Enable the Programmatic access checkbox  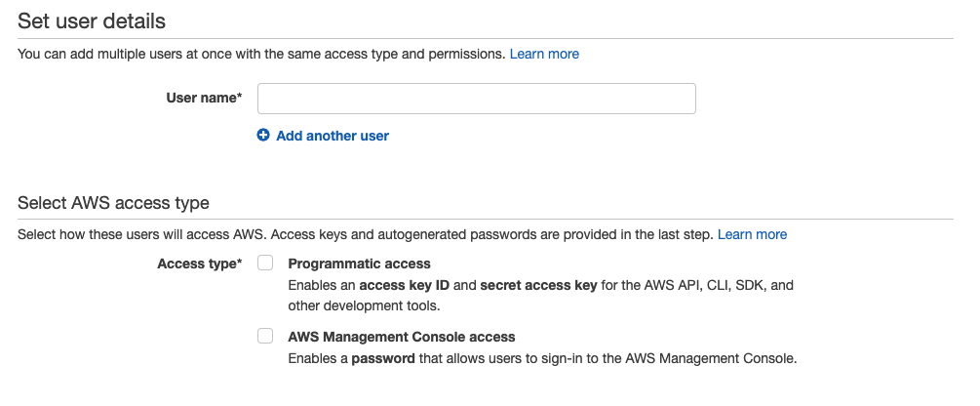(265, 264)
